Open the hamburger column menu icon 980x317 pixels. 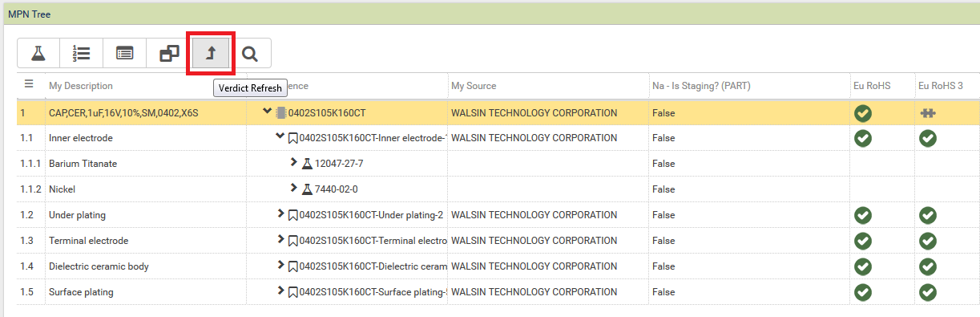pos(29,84)
